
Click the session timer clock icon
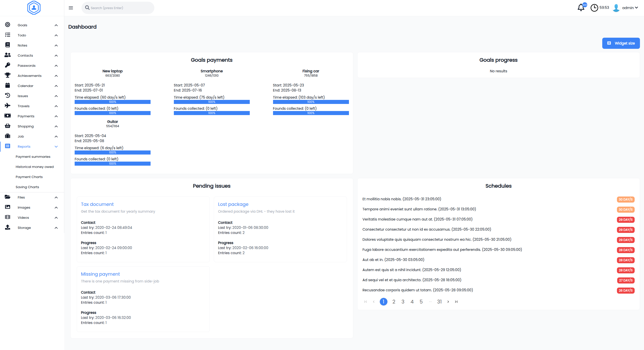point(594,8)
